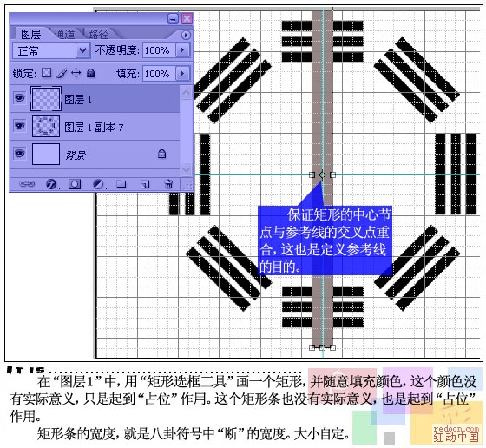
Task: Click the 不透明度 100% value field
Action: pos(159,50)
